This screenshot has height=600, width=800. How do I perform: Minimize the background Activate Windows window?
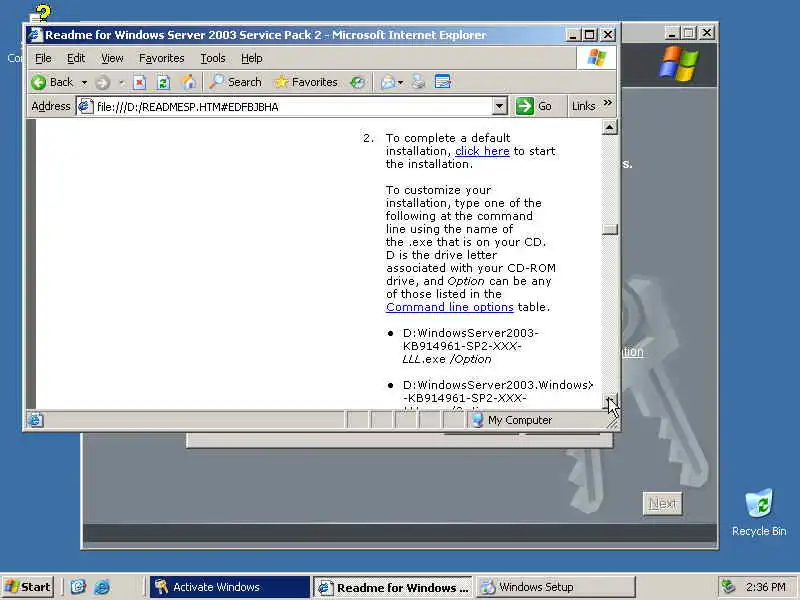(x=672, y=33)
